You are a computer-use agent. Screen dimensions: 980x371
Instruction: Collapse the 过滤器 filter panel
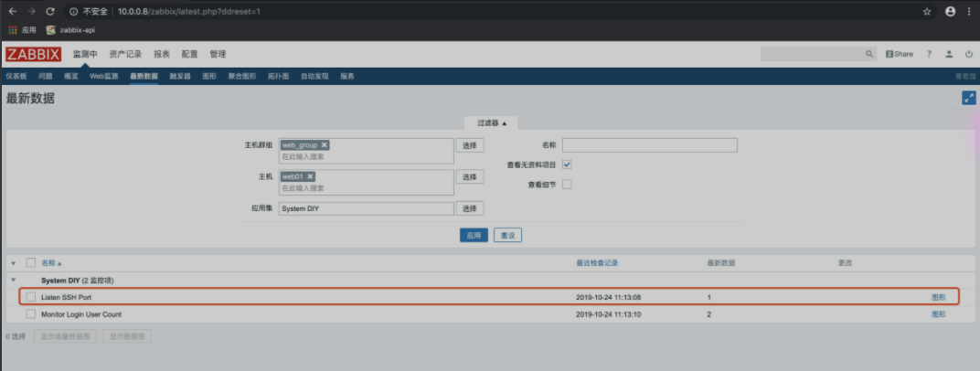click(491, 123)
